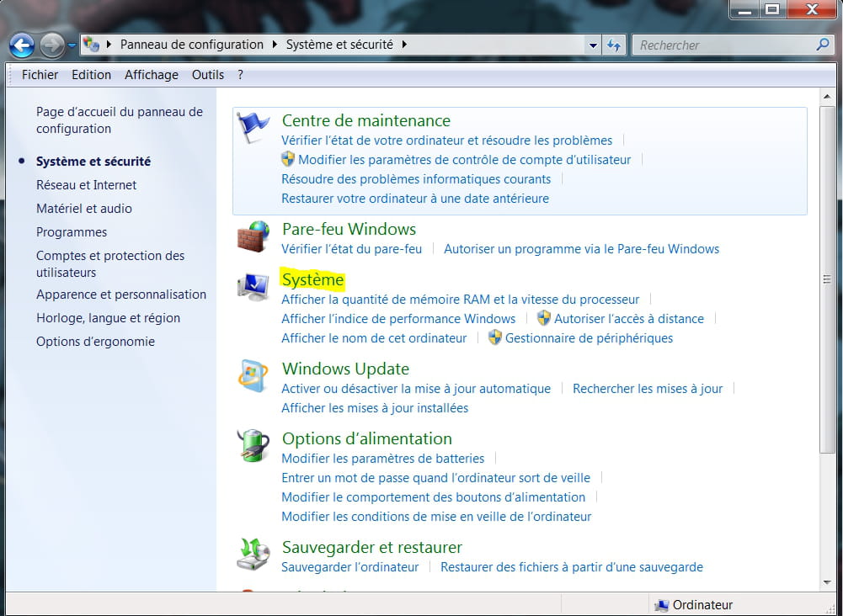Click the Système computer monitor icon
The image size is (843, 616).
(x=253, y=287)
